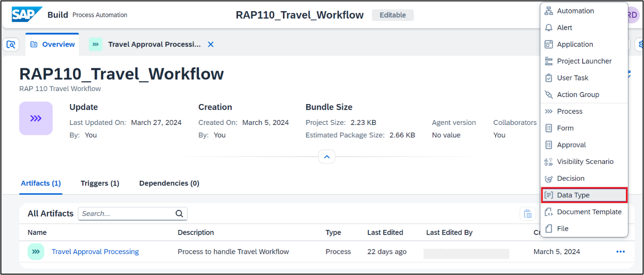Click the User Task clipboard icon
Image resolution: width=644 pixels, height=275 pixels.
[549, 78]
